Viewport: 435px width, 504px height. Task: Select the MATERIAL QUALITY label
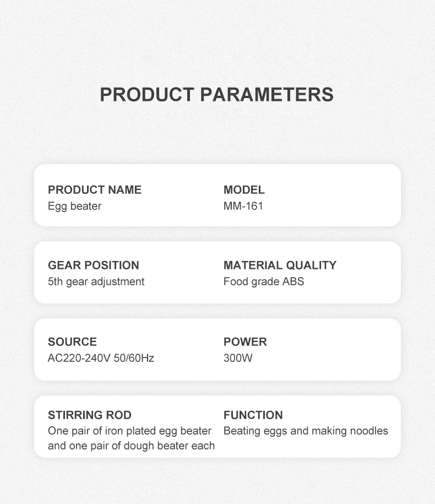pos(280,265)
